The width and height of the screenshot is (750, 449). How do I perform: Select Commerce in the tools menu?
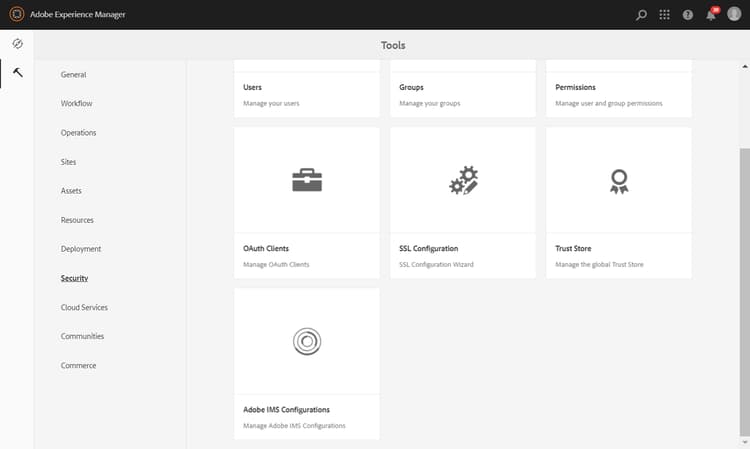pyautogui.click(x=78, y=365)
